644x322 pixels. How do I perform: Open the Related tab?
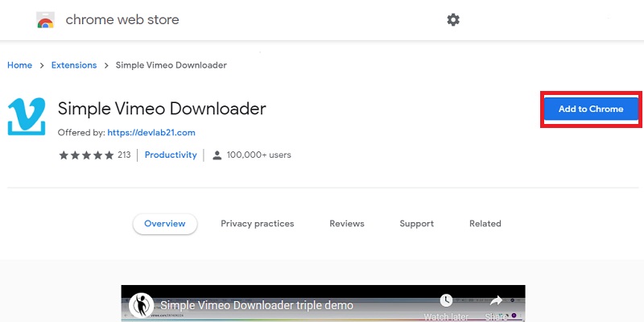coord(485,224)
